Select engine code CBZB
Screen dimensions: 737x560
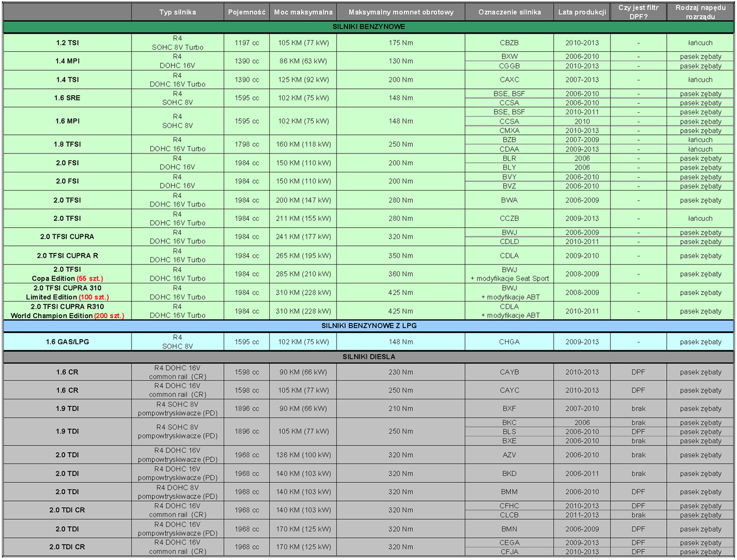tap(509, 43)
